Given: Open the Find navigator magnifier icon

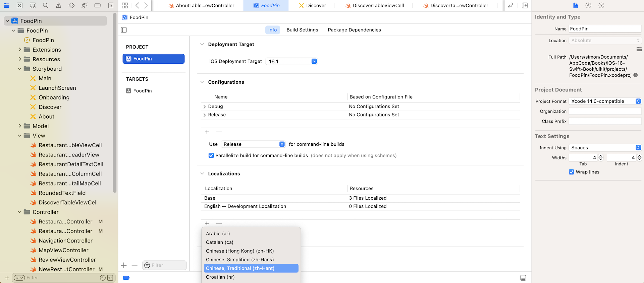Looking at the screenshot, I should 46,5.
